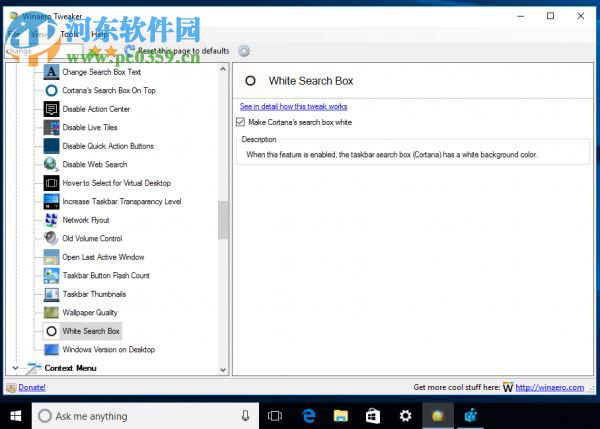Open Task View from the taskbar
This screenshot has height=429, width=600.
point(275,416)
